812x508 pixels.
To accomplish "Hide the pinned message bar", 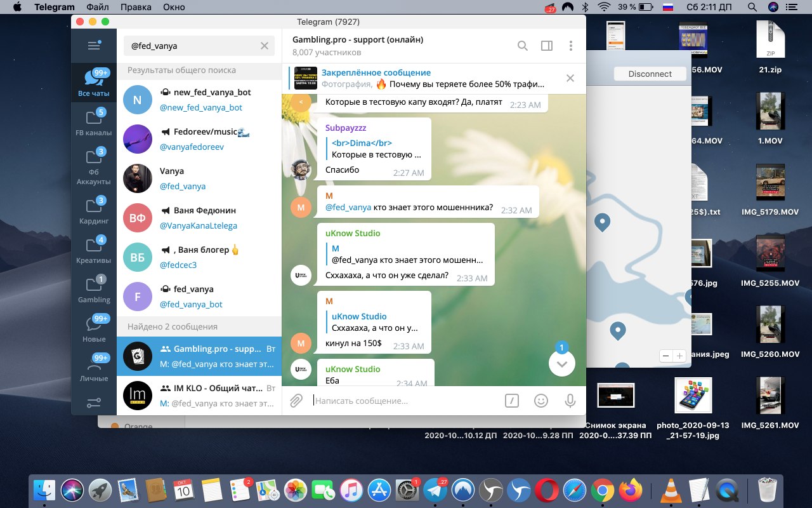I will click(x=570, y=78).
